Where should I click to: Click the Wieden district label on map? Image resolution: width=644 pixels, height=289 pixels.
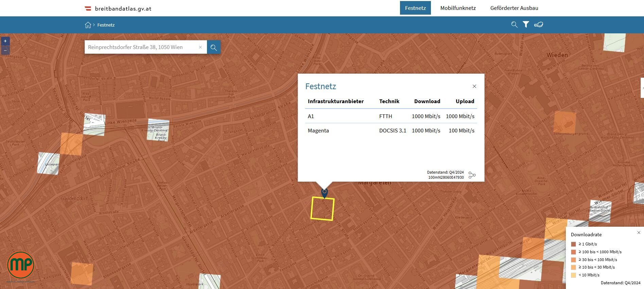(557, 55)
